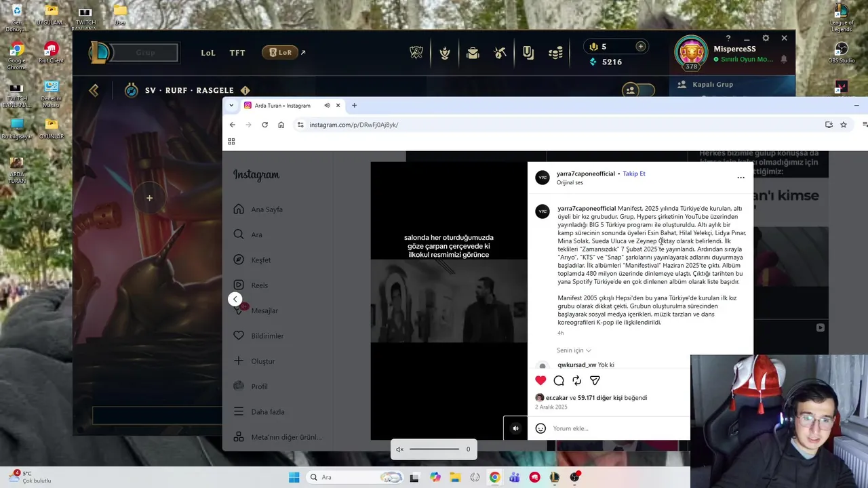Go to the previous post arrow
The image size is (868, 488).
(x=235, y=299)
